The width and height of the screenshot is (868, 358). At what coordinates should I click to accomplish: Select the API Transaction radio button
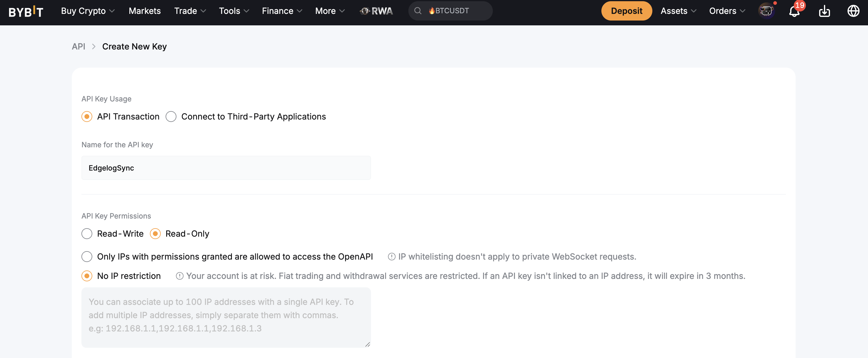(x=87, y=117)
